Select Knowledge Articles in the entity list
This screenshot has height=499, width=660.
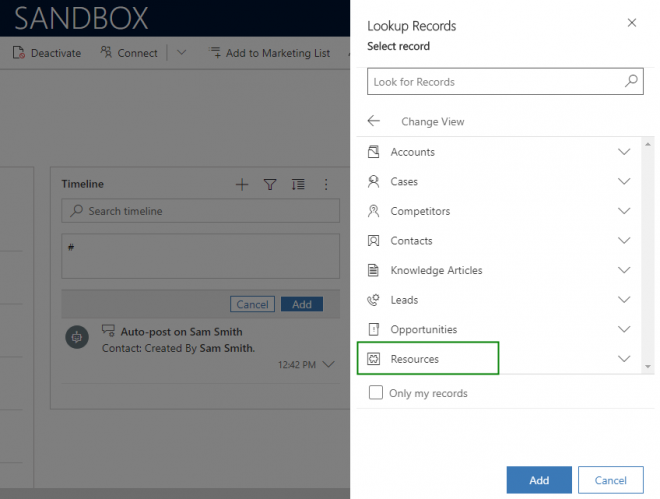[436, 270]
